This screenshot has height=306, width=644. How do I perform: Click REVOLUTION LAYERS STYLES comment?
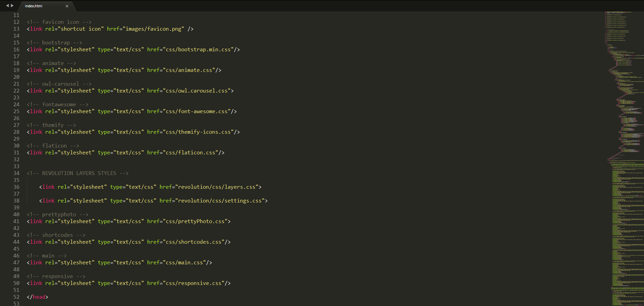(x=78, y=173)
